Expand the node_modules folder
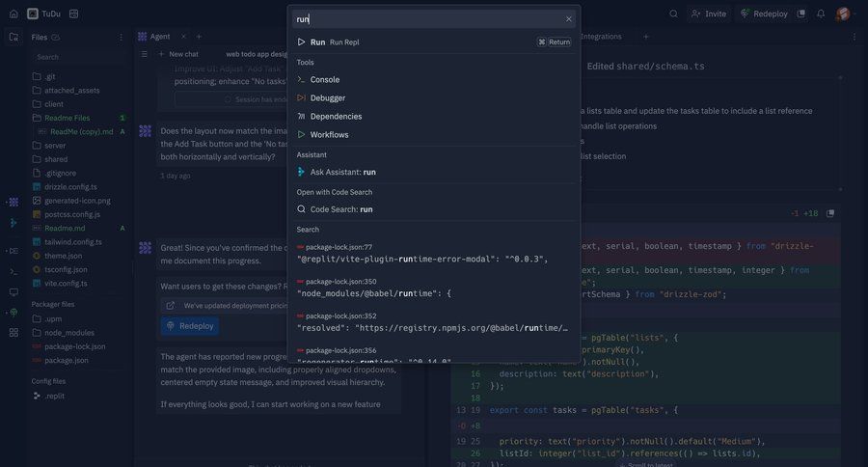 coord(77,333)
